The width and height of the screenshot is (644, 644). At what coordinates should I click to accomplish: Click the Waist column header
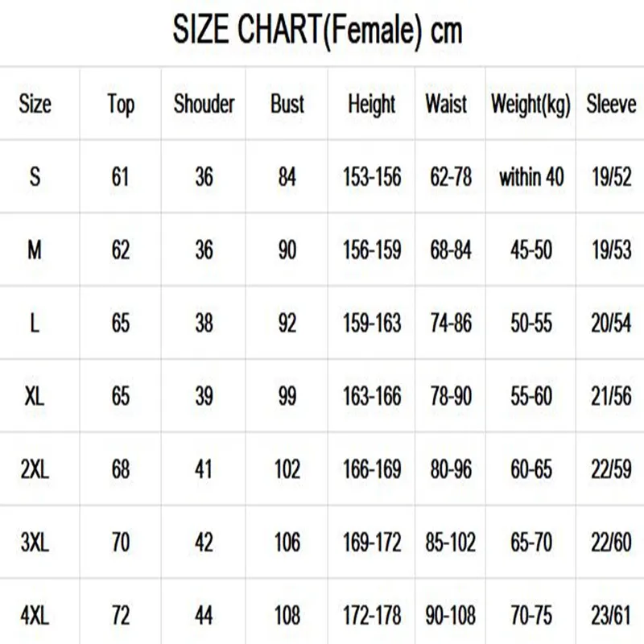(447, 104)
